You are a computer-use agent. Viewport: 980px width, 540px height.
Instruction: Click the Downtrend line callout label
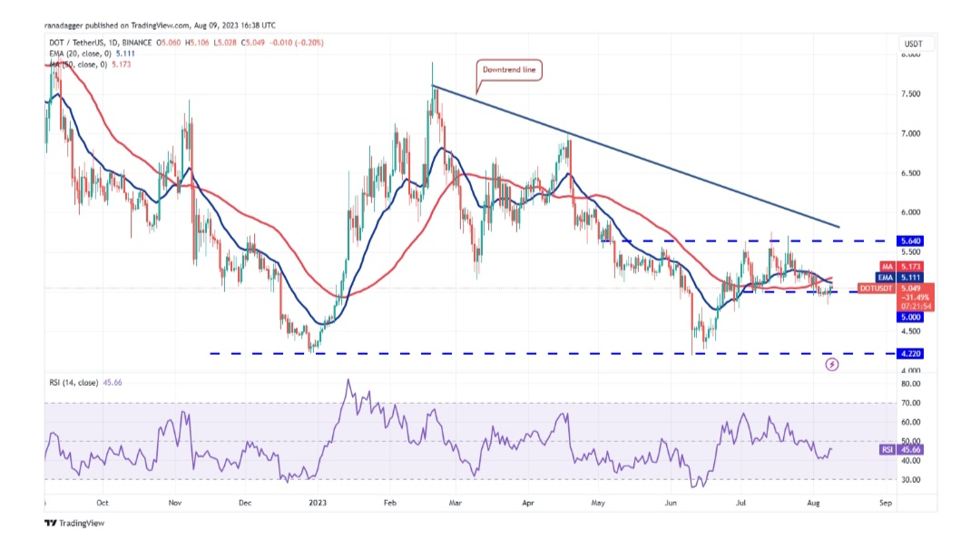(509, 70)
